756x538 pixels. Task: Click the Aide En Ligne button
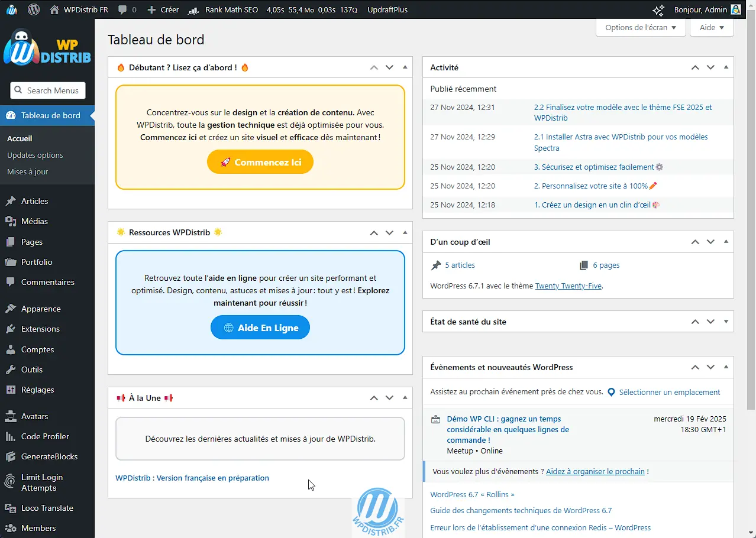[x=260, y=328]
